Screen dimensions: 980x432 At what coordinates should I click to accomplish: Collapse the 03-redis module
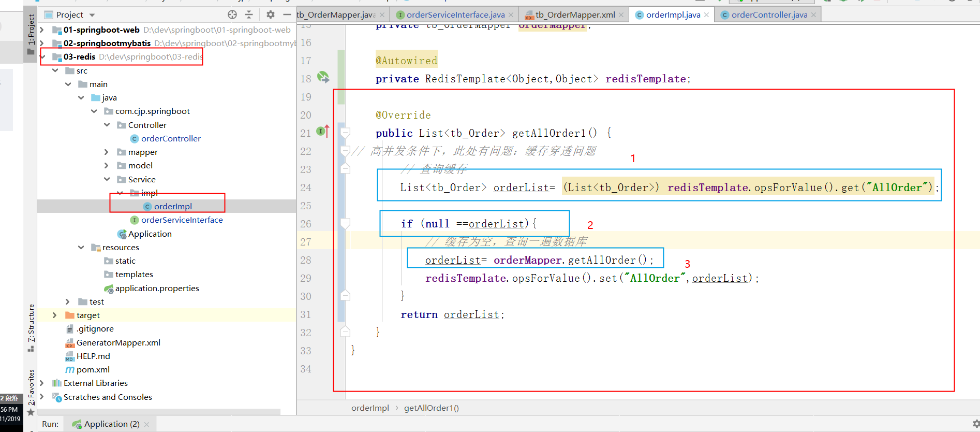(42, 57)
